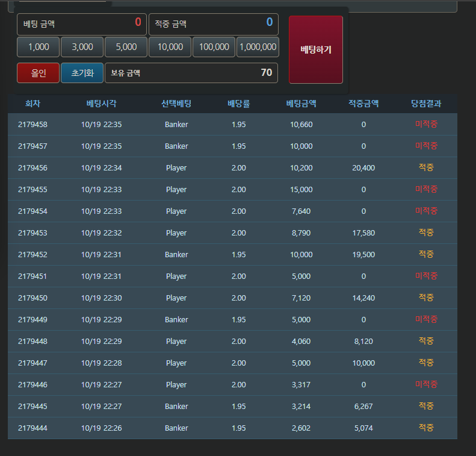Click bet amount 10,660 in round 2179458

click(301, 125)
